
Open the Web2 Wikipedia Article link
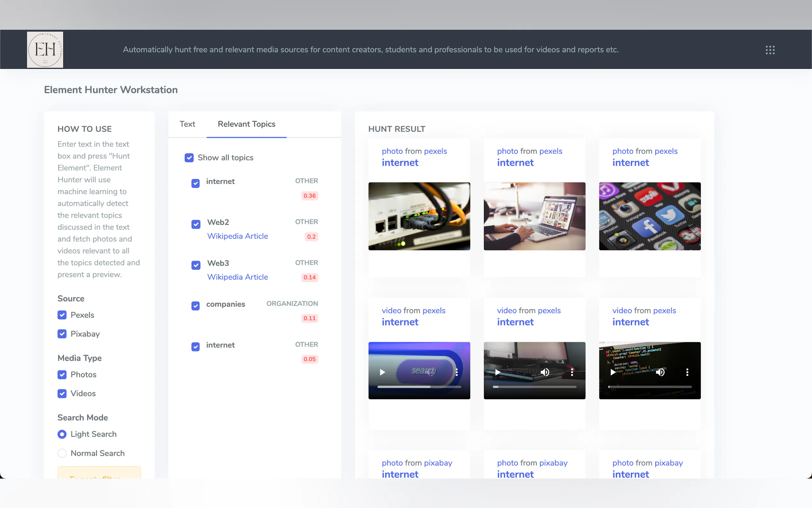pyautogui.click(x=237, y=236)
